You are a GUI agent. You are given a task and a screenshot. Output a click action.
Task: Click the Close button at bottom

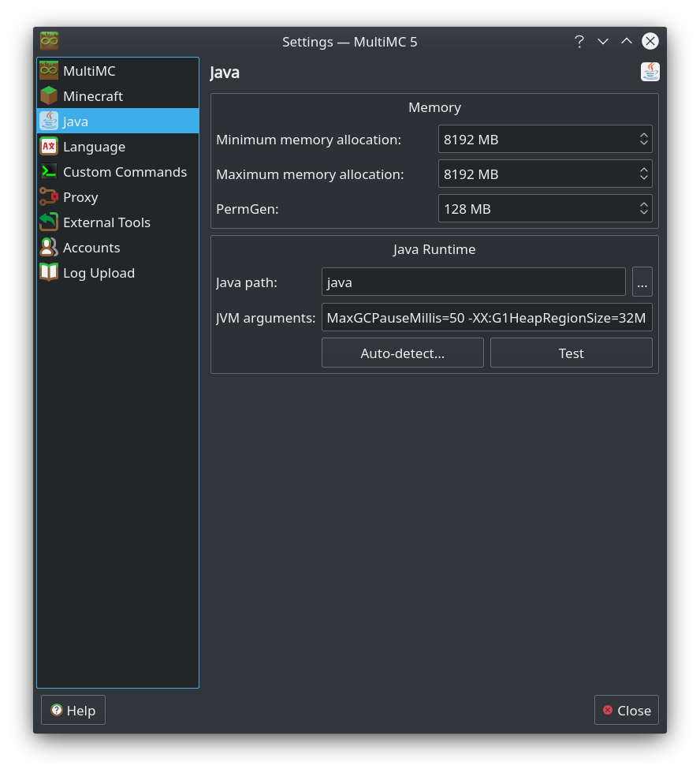point(626,710)
